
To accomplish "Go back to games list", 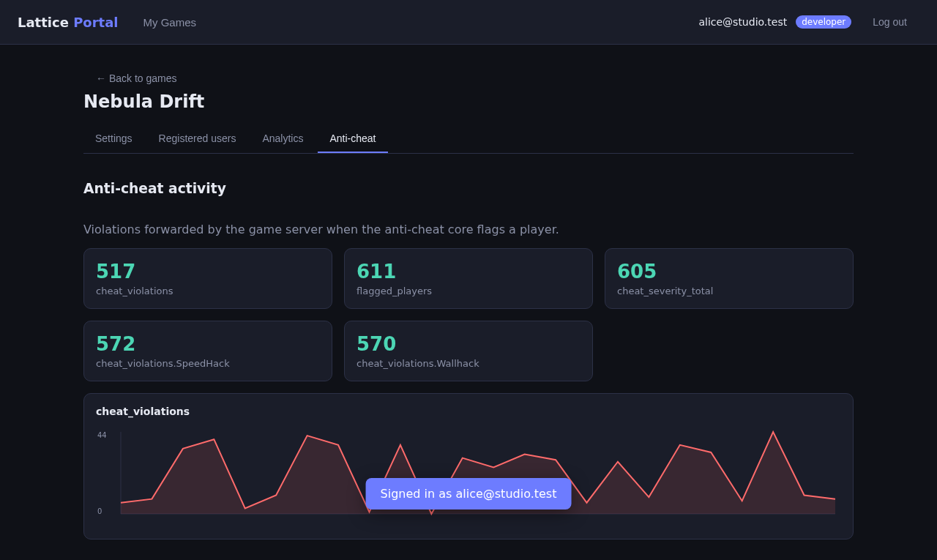I will [x=136, y=78].
